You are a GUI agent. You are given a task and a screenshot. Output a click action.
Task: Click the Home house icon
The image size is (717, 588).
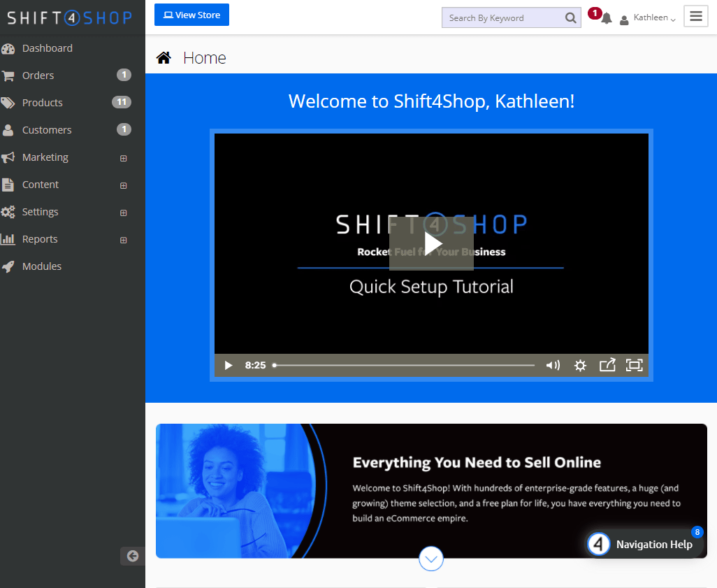pos(164,57)
